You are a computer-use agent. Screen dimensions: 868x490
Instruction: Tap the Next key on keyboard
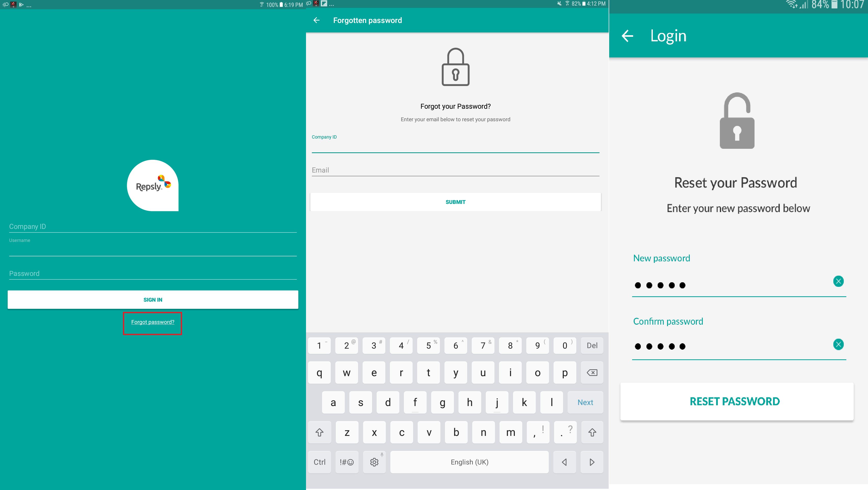[585, 402]
